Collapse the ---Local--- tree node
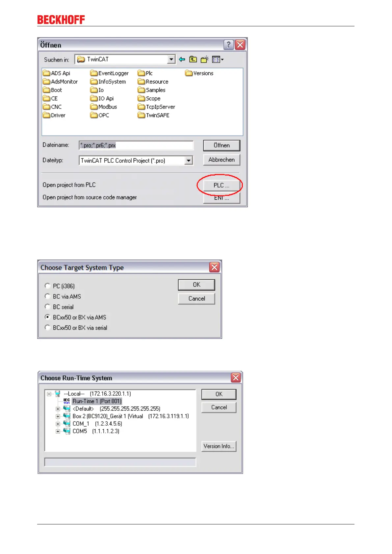392x554 pixels. [x=49, y=394]
